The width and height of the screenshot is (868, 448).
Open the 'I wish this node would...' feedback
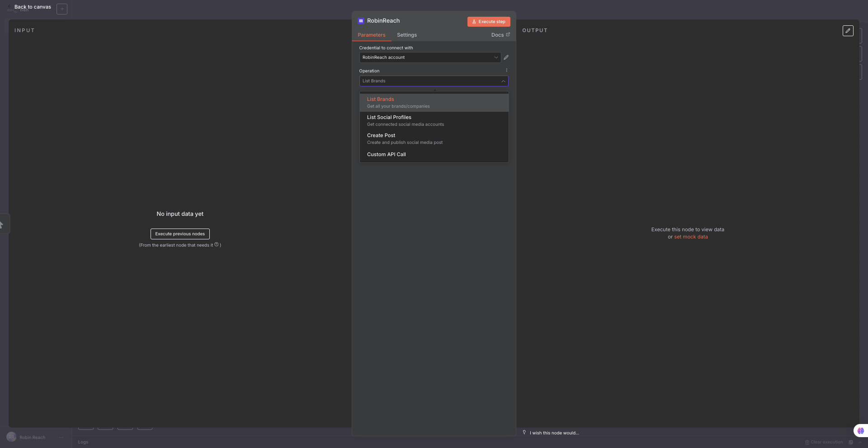click(551, 433)
